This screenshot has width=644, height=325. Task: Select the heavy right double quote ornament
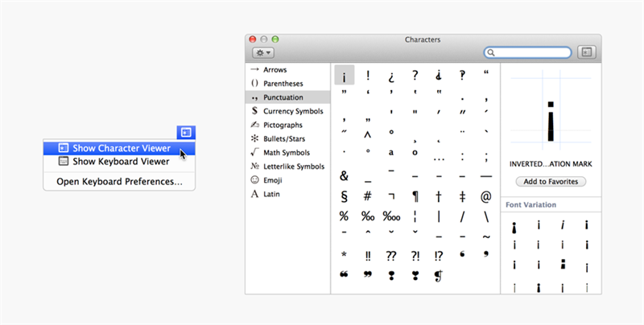point(368,274)
